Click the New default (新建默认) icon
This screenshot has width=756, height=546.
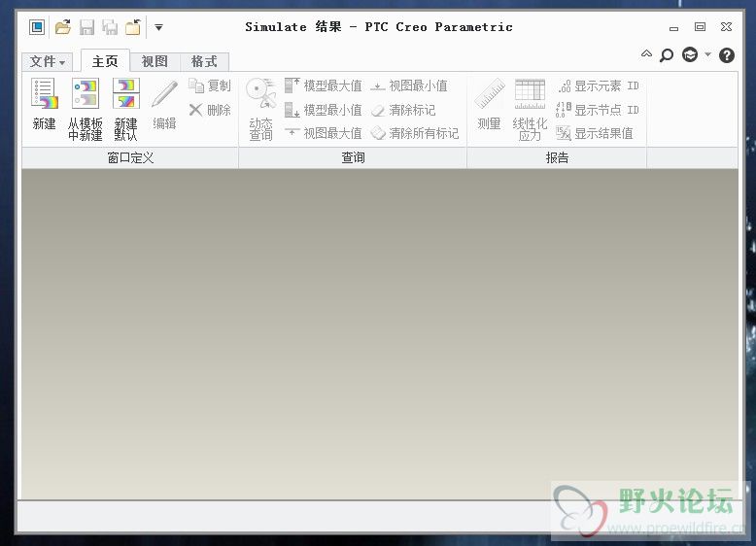point(126,94)
